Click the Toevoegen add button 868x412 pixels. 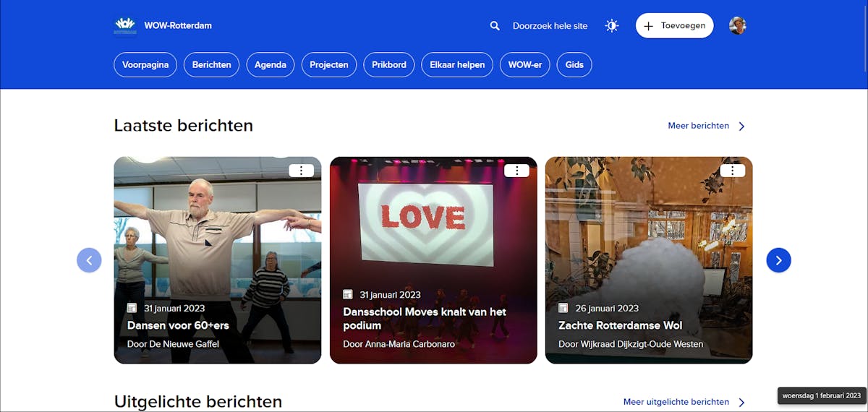674,26
